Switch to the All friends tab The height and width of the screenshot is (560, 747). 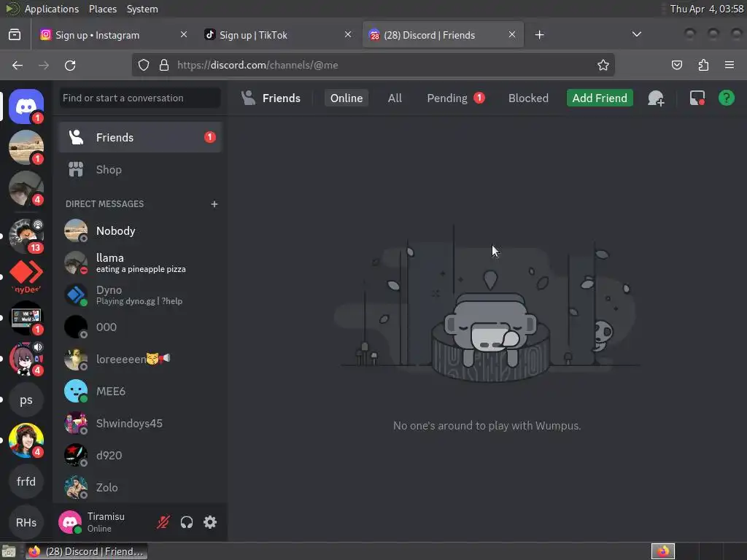[395, 98]
